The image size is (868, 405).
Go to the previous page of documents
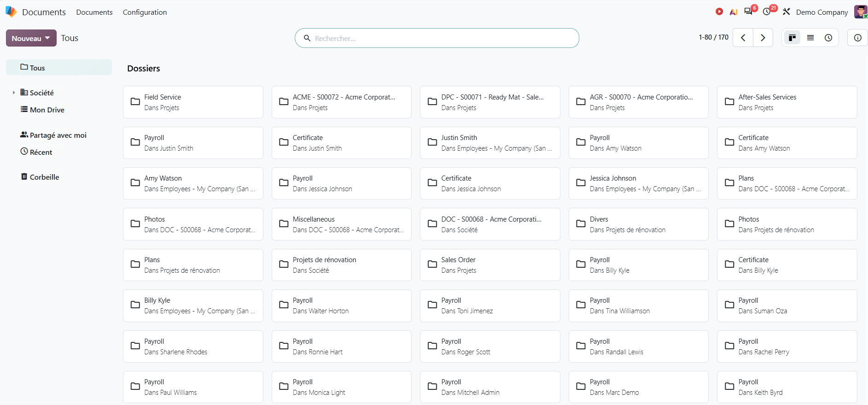coord(743,38)
